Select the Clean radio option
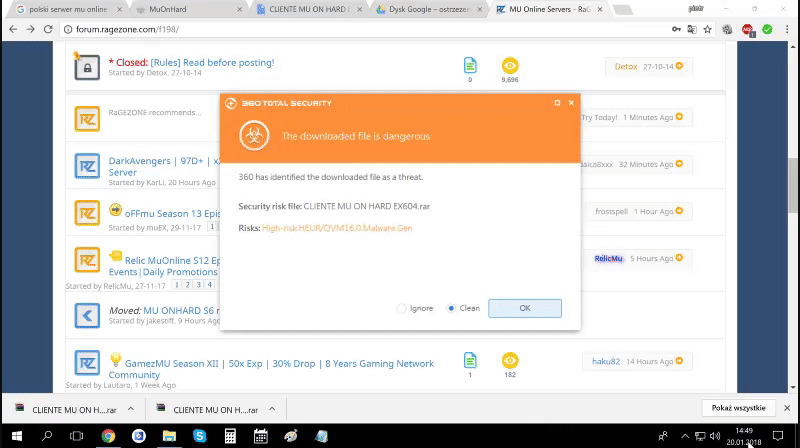The width and height of the screenshot is (800, 448). [x=451, y=308]
